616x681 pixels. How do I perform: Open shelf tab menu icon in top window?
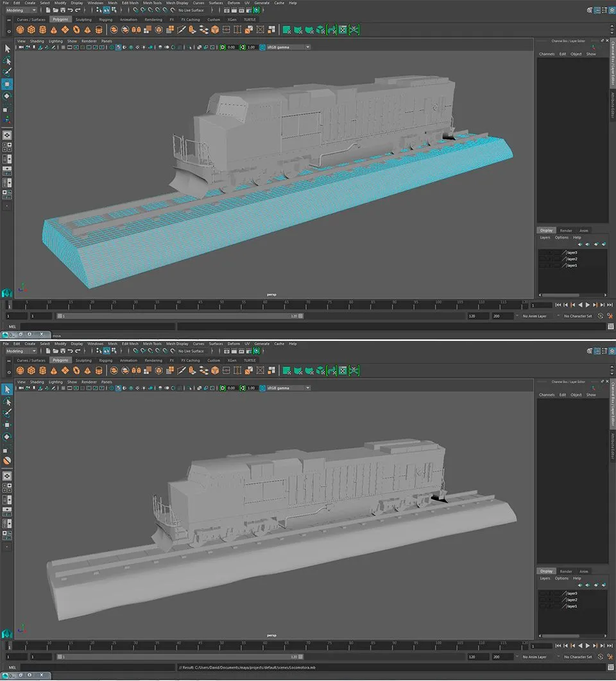point(9,20)
